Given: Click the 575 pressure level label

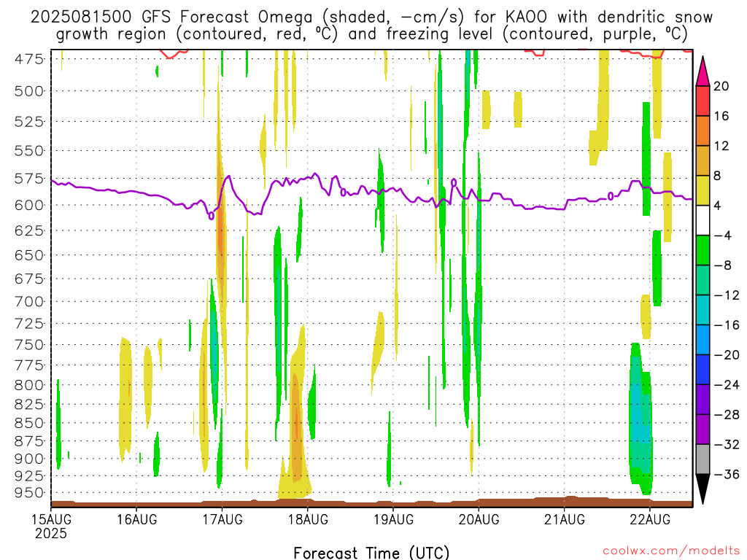Looking at the screenshot, I should [29, 179].
